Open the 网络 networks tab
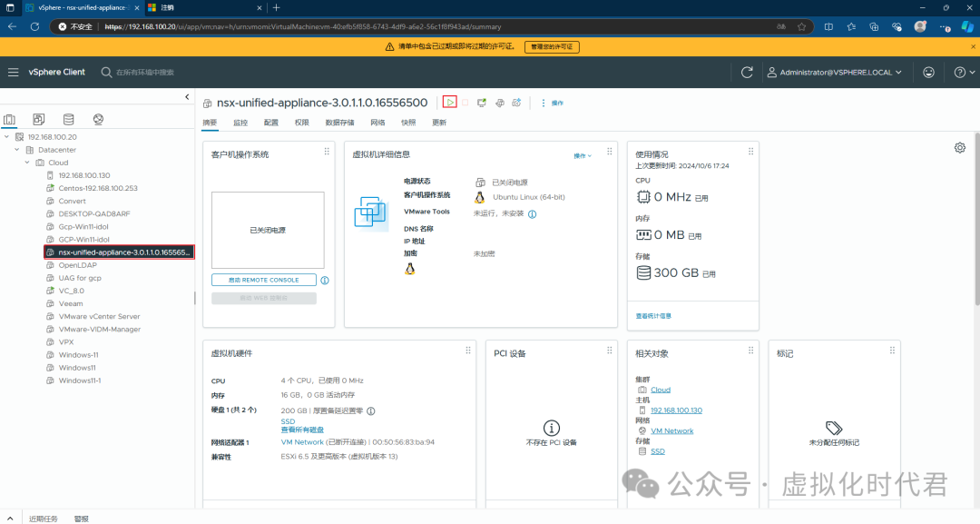 [x=377, y=123]
